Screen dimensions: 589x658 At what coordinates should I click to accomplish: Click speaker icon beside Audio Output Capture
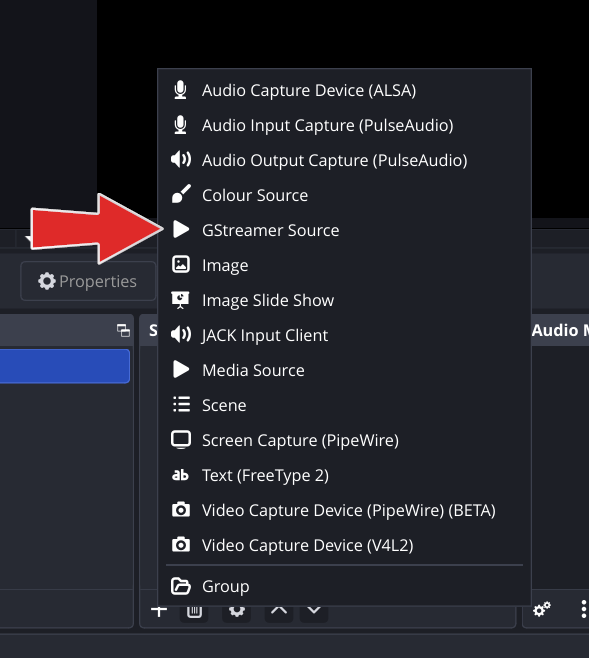pyautogui.click(x=181, y=159)
